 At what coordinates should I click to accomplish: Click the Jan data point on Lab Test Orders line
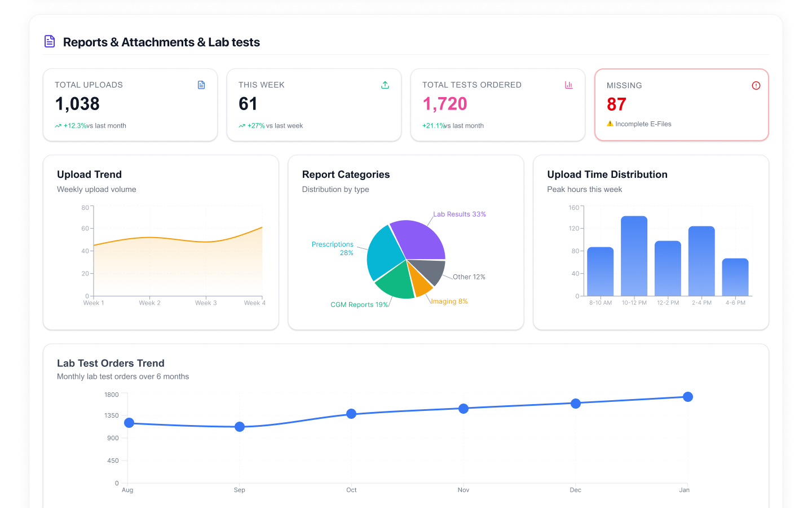(688, 397)
